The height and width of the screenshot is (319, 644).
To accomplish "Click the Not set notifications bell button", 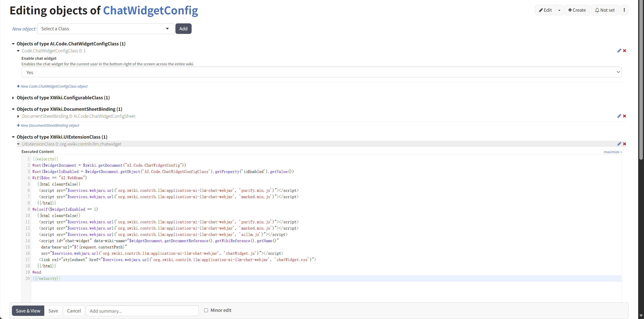I will point(604,10).
